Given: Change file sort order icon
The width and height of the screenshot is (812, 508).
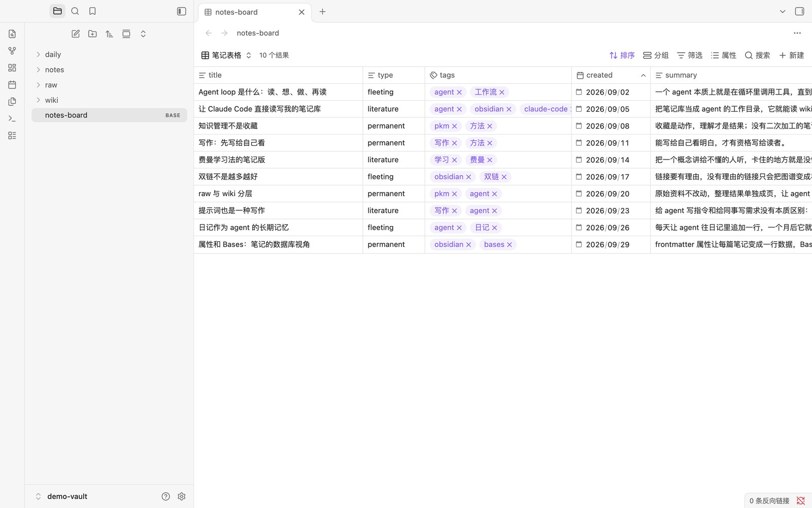Looking at the screenshot, I should pos(109,34).
